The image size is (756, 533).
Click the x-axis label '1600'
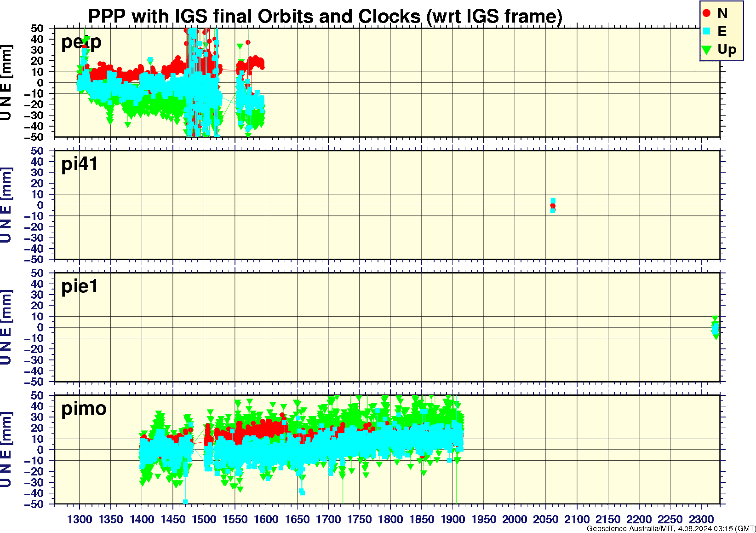click(266, 520)
